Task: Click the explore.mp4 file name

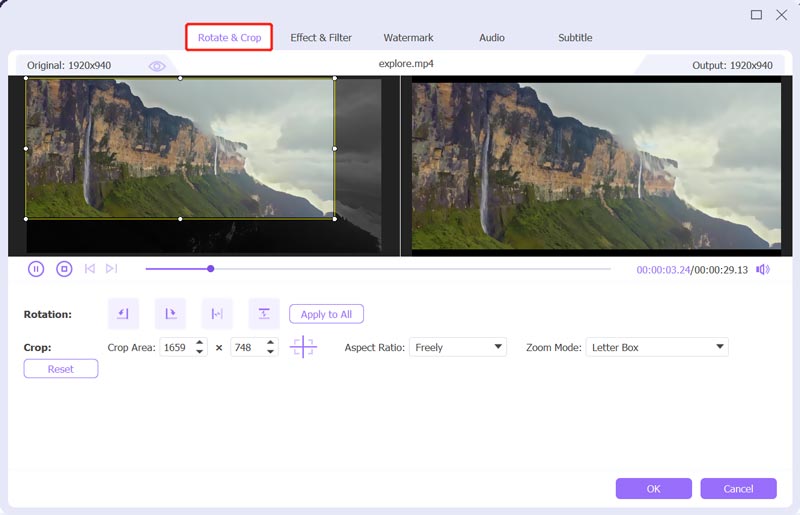Action: point(406,64)
